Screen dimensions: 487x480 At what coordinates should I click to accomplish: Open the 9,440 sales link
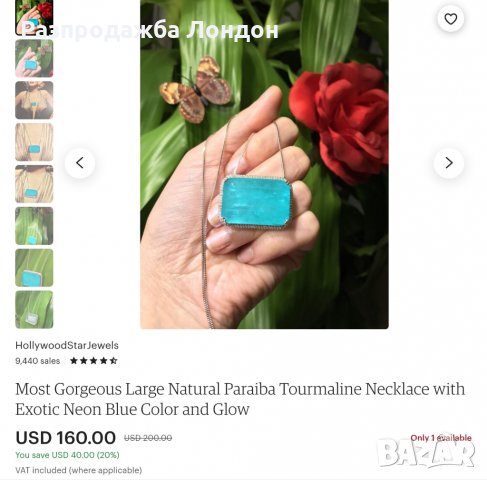[38, 361]
